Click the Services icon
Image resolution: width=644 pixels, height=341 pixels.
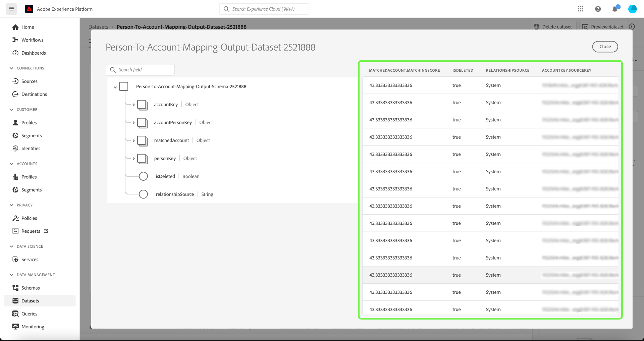pyautogui.click(x=15, y=260)
